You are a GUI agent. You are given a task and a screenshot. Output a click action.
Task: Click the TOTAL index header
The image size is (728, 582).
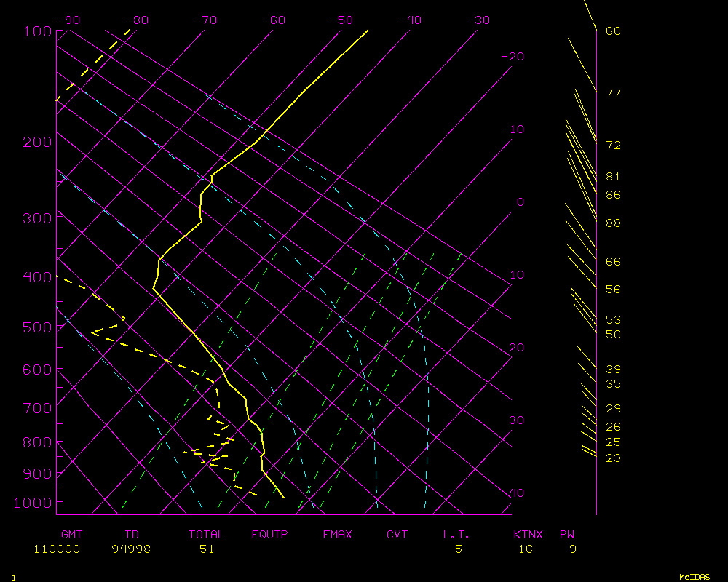(x=207, y=535)
